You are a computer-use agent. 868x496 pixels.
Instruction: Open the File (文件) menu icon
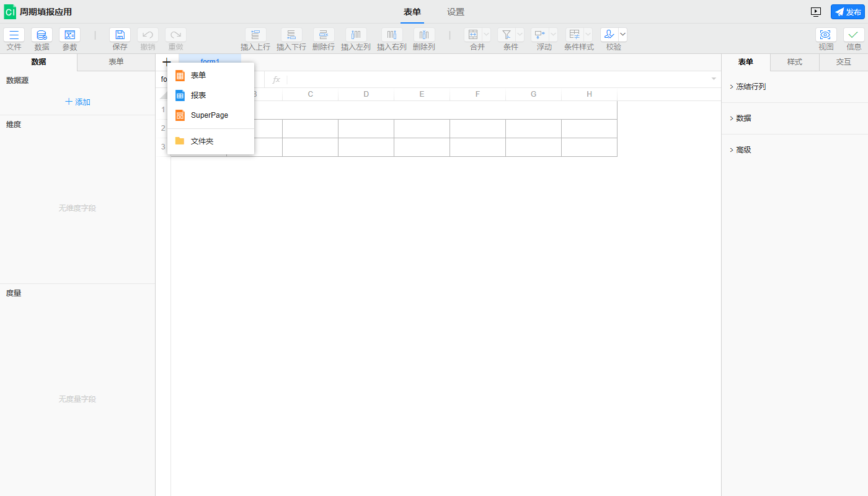pos(14,35)
